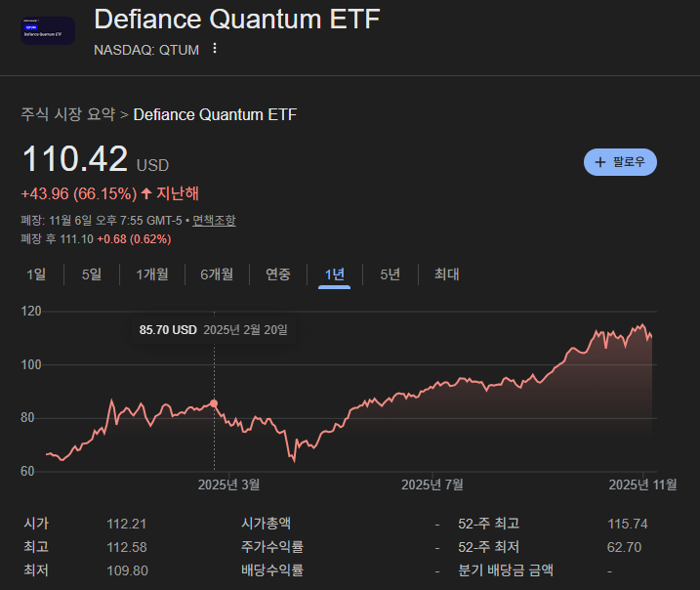Go to the 주식 시장 요약 breadcrumb
The height and width of the screenshot is (590, 700).
click(67, 114)
